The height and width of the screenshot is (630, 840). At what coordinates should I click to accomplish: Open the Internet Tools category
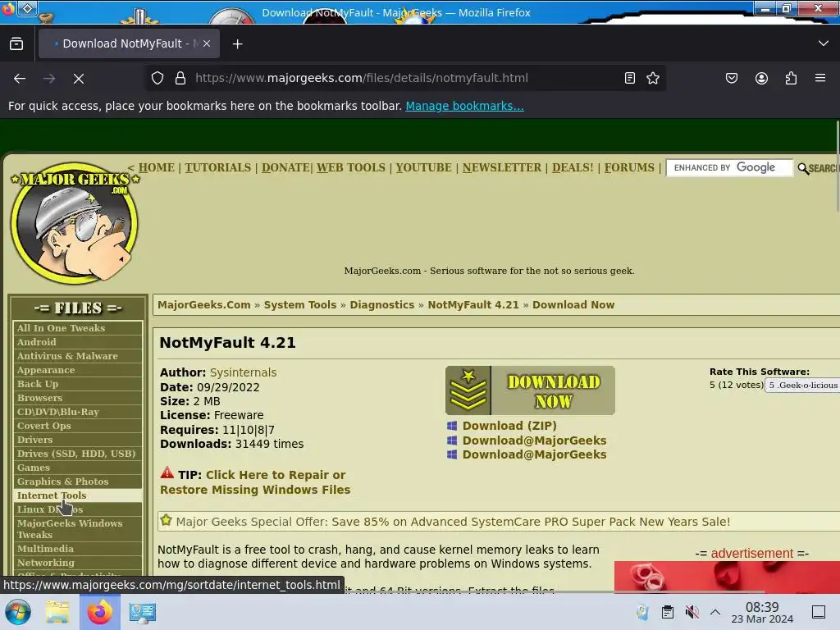click(78, 495)
